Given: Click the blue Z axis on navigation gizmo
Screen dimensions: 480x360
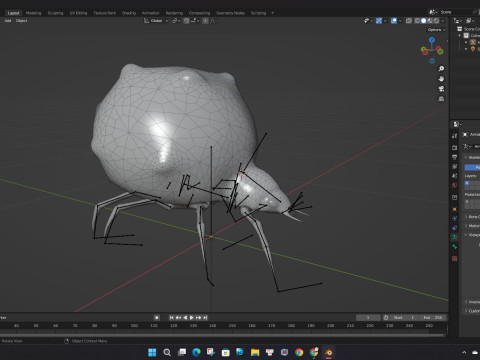Looking at the screenshot, I should click(x=432, y=40).
